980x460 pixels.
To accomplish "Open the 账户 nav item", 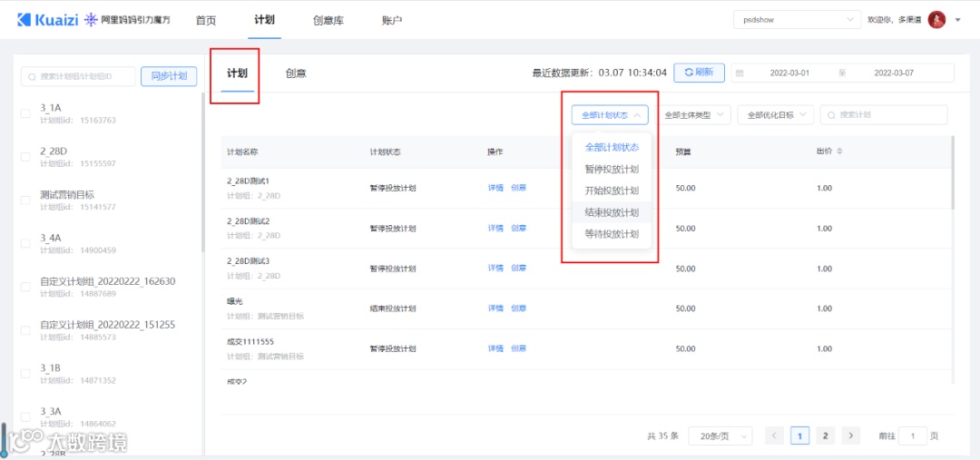I will [391, 20].
